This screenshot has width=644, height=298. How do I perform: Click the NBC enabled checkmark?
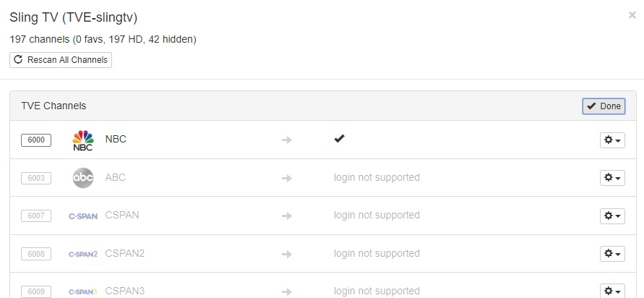click(x=339, y=139)
